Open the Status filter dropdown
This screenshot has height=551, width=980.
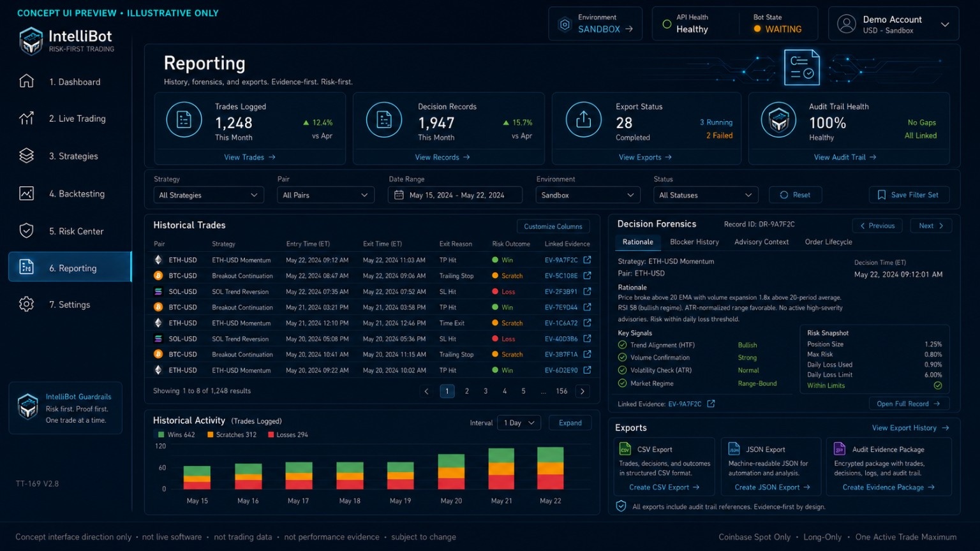coord(706,195)
